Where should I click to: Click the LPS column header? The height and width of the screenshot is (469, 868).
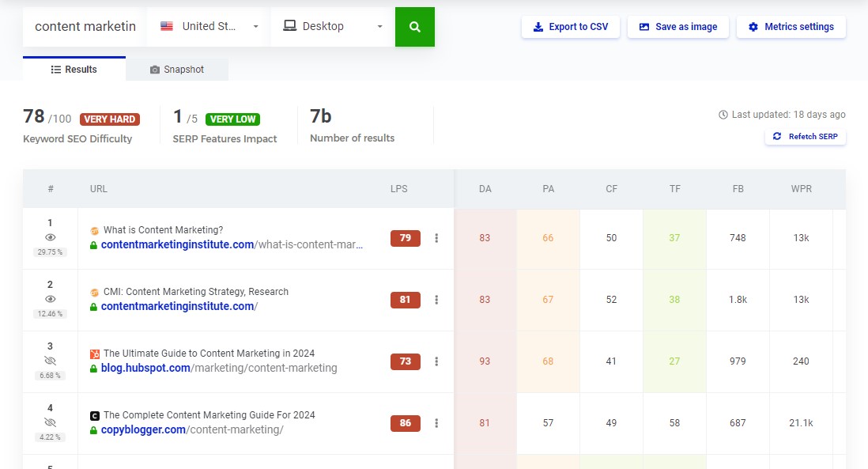coord(398,189)
